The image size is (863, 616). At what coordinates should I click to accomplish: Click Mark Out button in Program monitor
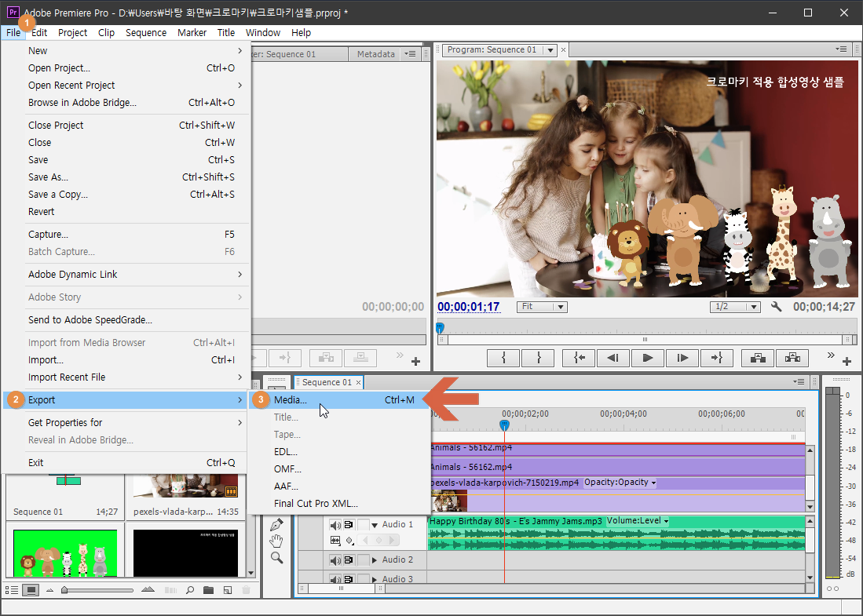[538, 358]
